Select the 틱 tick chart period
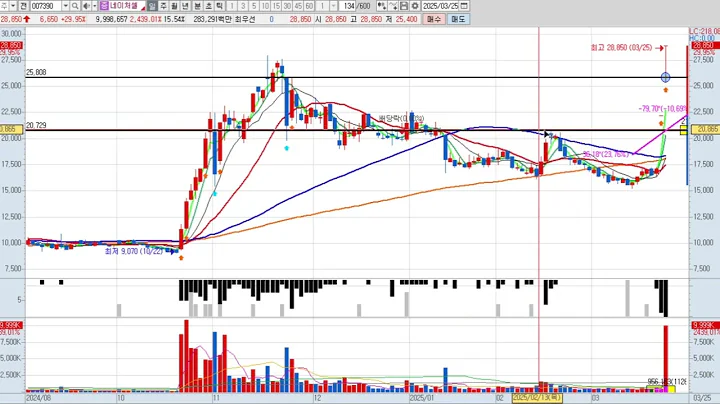The height and width of the screenshot is (404, 720). pos(219,6)
